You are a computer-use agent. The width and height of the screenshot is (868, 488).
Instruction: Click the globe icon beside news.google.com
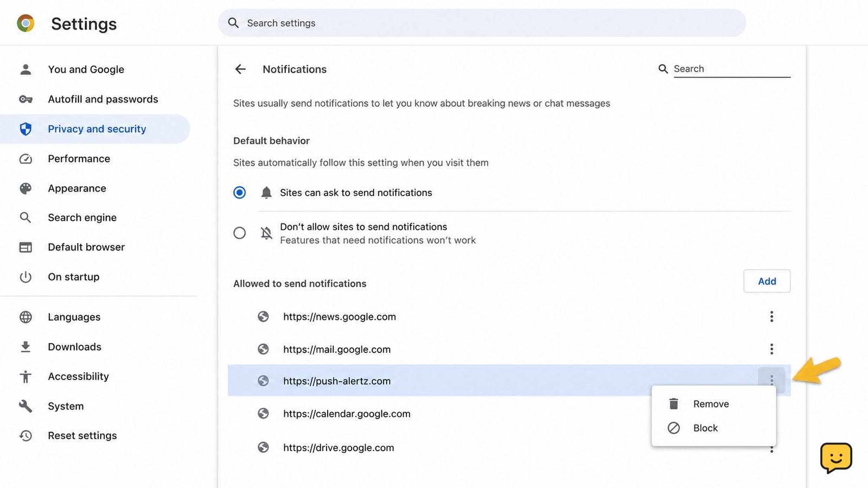[263, 317]
